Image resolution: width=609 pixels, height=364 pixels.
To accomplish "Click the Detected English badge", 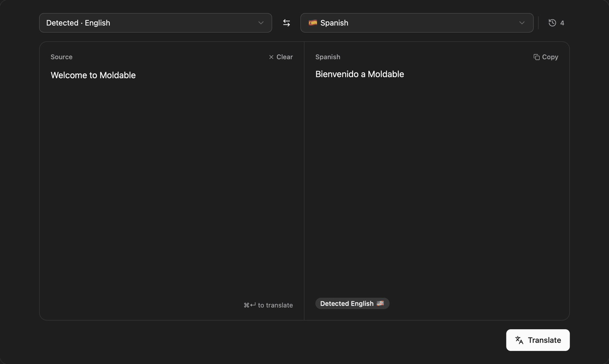I will tap(352, 303).
